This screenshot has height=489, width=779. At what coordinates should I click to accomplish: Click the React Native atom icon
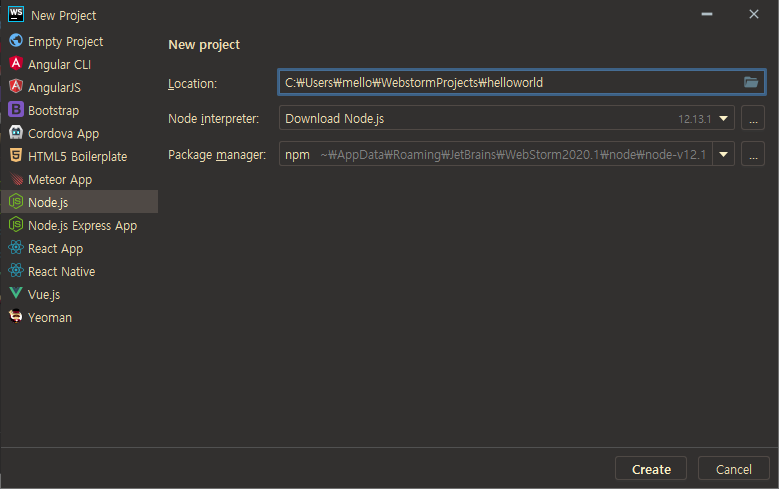(16, 270)
